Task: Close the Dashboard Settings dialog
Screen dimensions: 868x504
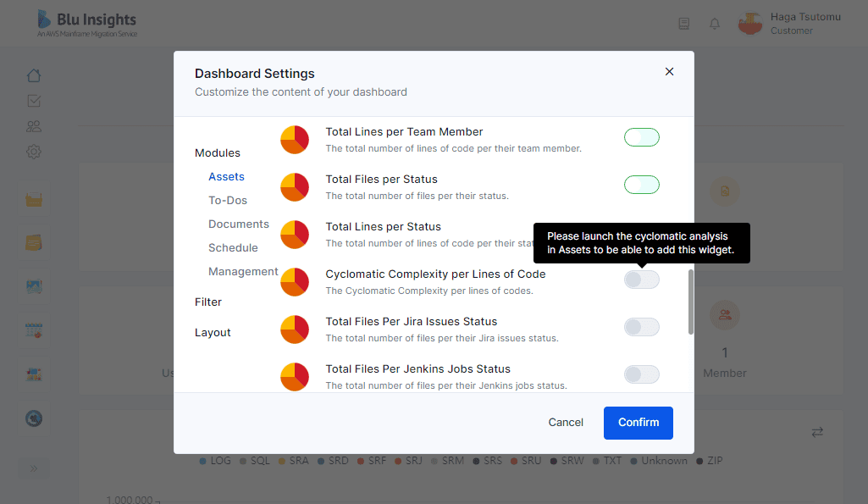Action: click(x=669, y=71)
